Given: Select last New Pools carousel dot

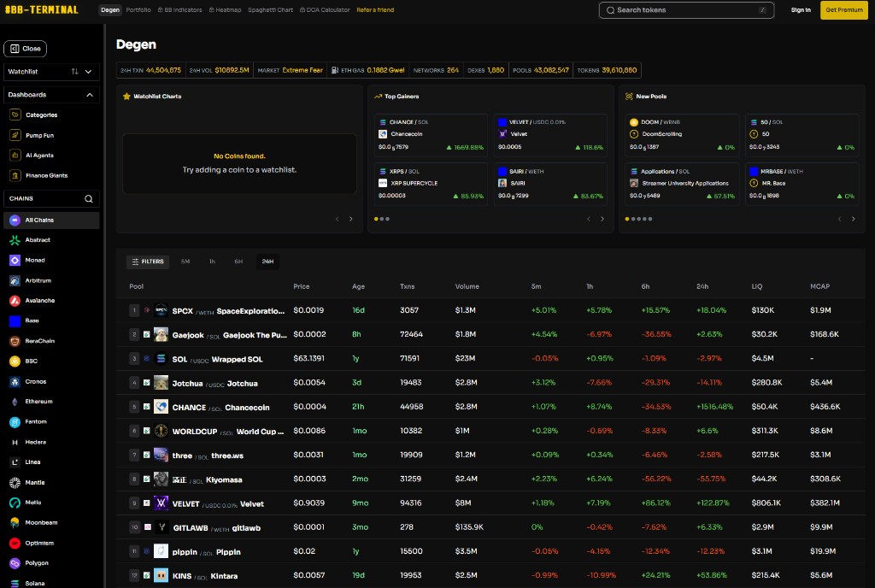Looking at the screenshot, I should pos(650,219).
